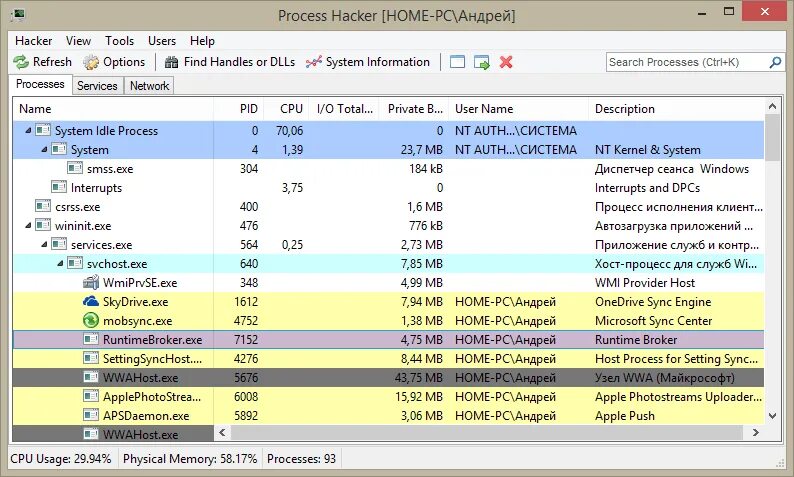The width and height of the screenshot is (794, 477).
Task: Click the WWAHost.exe PID 5676 icon
Action: 91,377
